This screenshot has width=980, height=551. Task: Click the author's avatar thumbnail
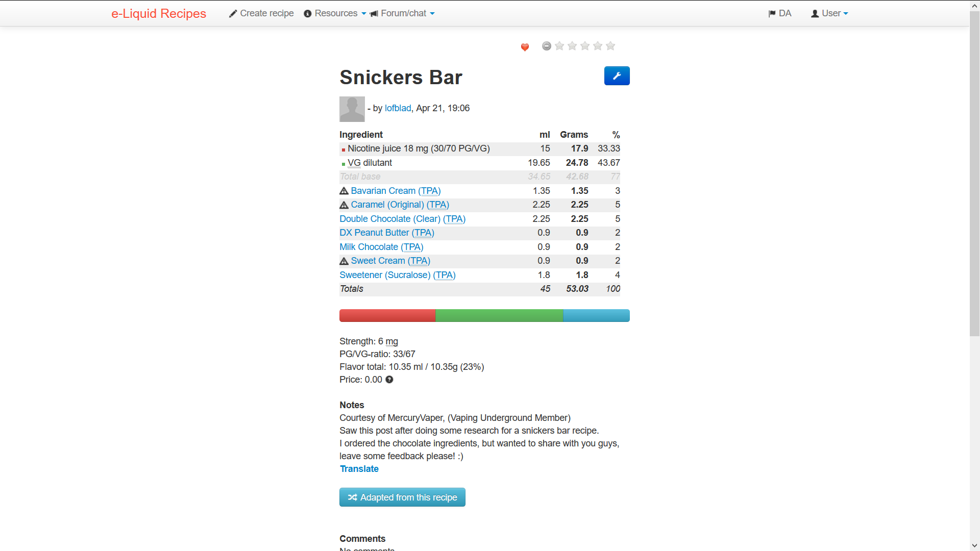coord(352,109)
